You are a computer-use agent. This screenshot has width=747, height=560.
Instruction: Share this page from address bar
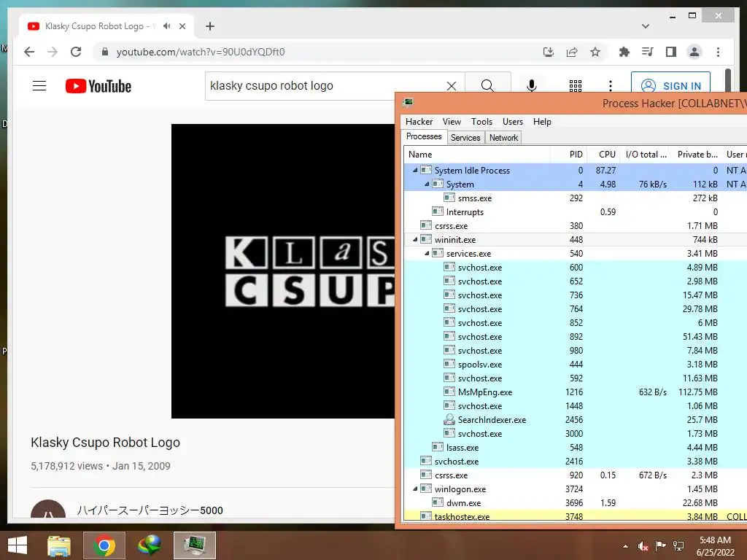pos(572,52)
